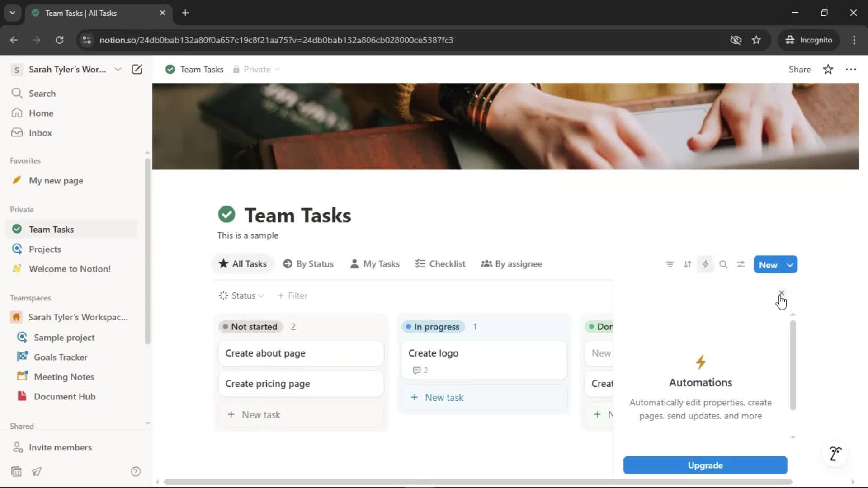This screenshot has height=488, width=868.
Task: Click the Share button
Action: pos(800,69)
